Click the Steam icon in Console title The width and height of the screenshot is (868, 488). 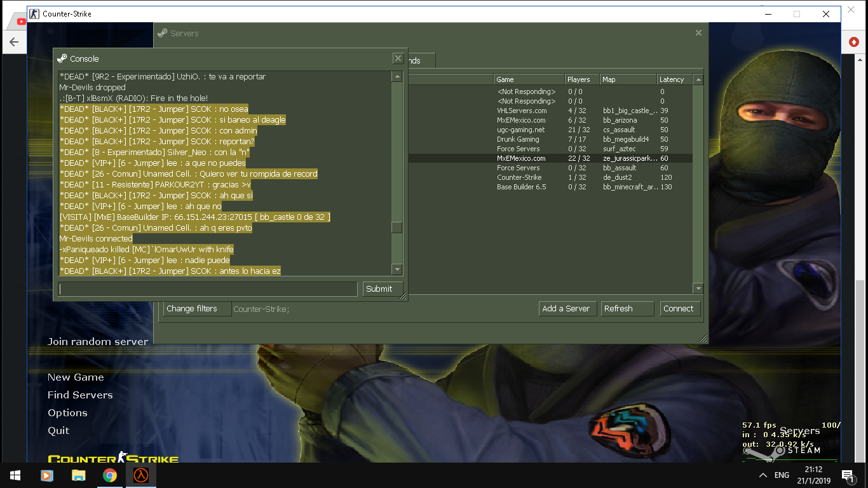(62, 58)
